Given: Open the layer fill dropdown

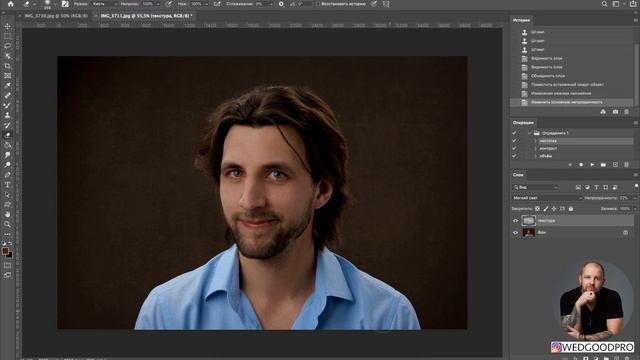Looking at the screenshot, I should [x=635, y=209].
